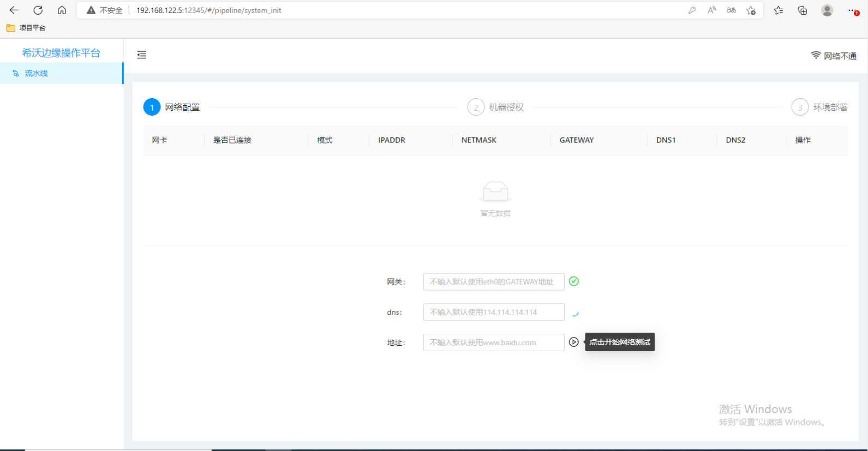868x451 pixels.
Task: Open the browser home page
Action: pos(62,10)
